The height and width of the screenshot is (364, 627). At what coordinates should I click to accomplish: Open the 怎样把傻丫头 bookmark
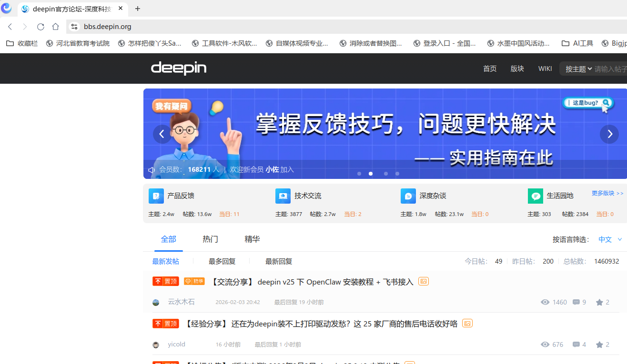tap(150, 43)
